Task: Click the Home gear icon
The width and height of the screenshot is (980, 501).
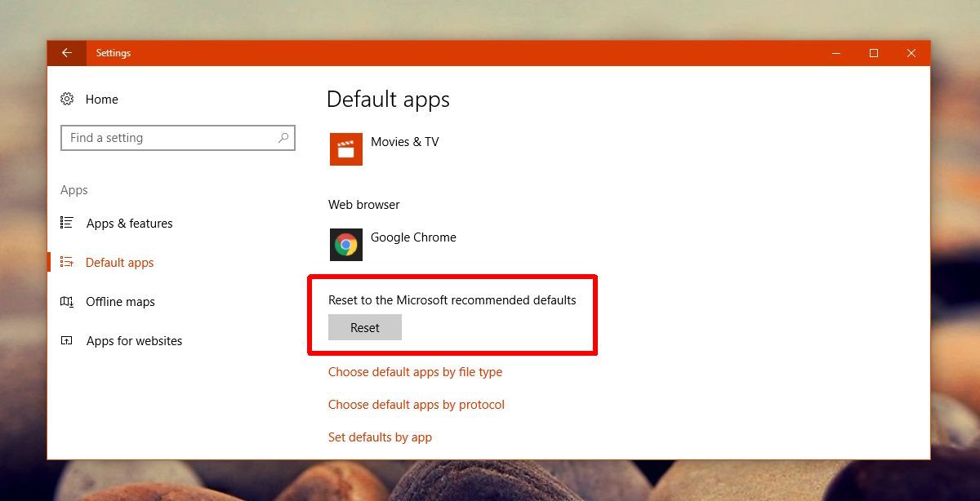Action: 67,99
